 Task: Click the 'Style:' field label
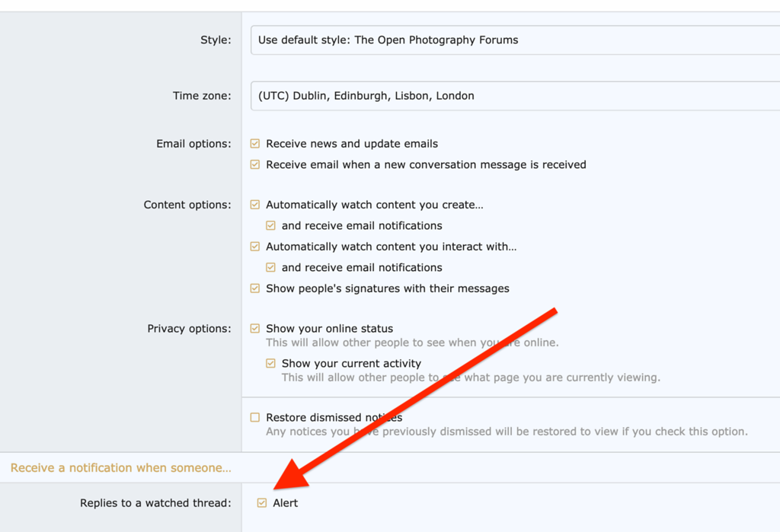coord(216,40)
